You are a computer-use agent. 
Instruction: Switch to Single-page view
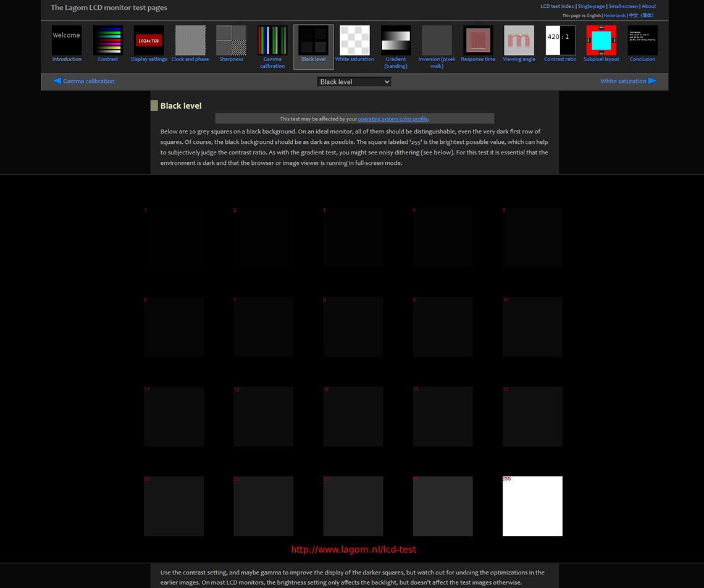pos(591,6)
